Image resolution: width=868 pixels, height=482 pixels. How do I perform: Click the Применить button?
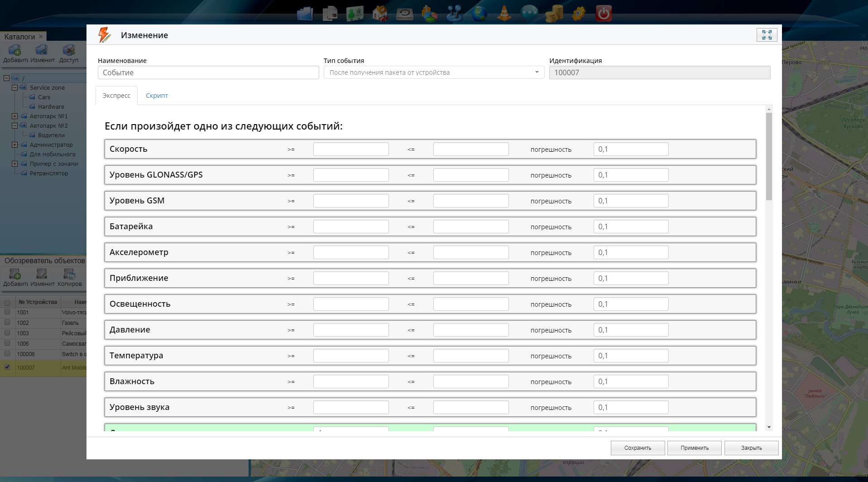pos(694,448)
